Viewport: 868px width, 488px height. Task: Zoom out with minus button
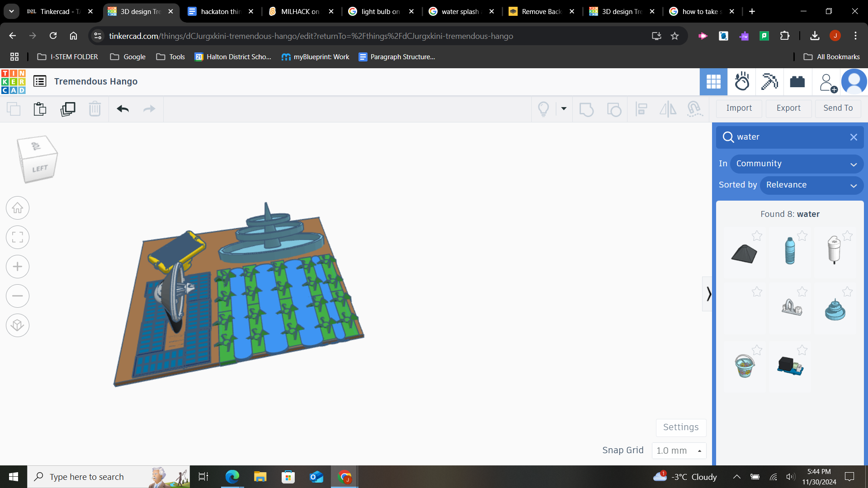pyautogui.click(x=18, y=296)
